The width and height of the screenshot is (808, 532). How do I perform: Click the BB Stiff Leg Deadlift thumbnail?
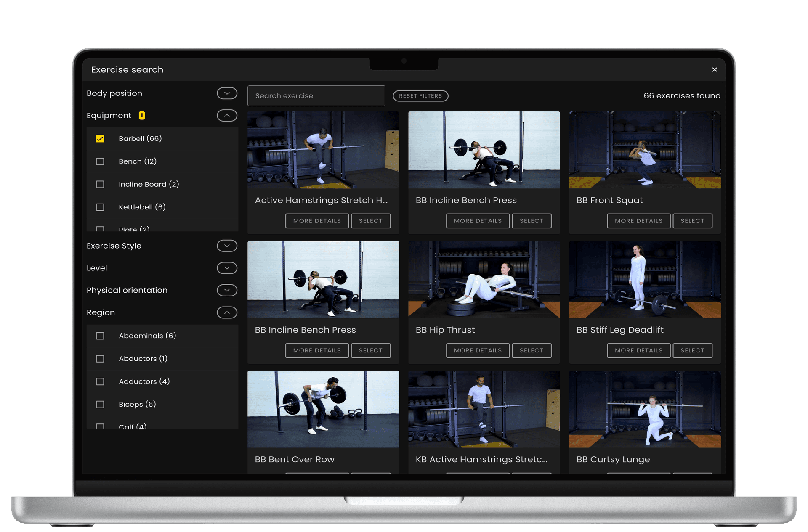(x=644, y=280)
